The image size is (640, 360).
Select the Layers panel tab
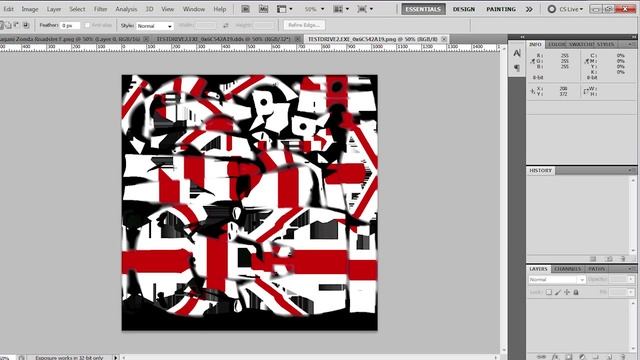click(x=538, y=269)
